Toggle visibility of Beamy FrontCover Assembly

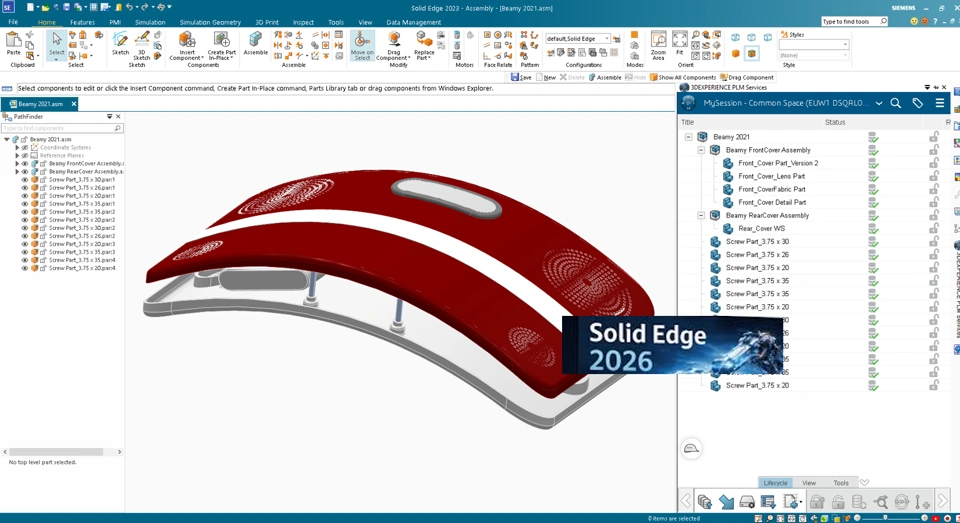tap(25, 164)
